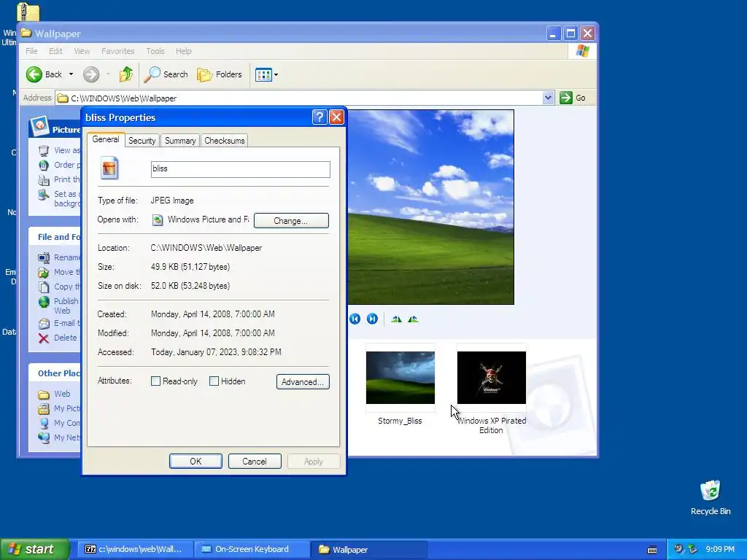Open the Help menu

pos(183,51)
